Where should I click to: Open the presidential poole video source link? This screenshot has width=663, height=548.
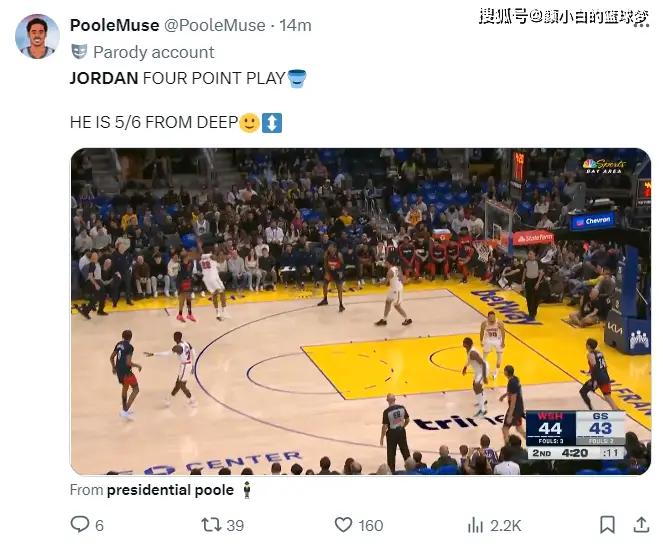coord(170,490)
